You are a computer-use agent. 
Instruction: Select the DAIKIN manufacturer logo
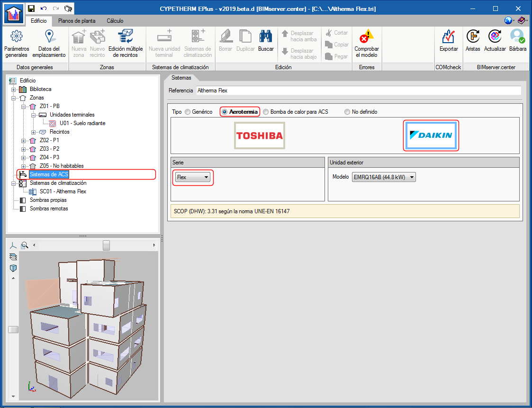point(431,136)
